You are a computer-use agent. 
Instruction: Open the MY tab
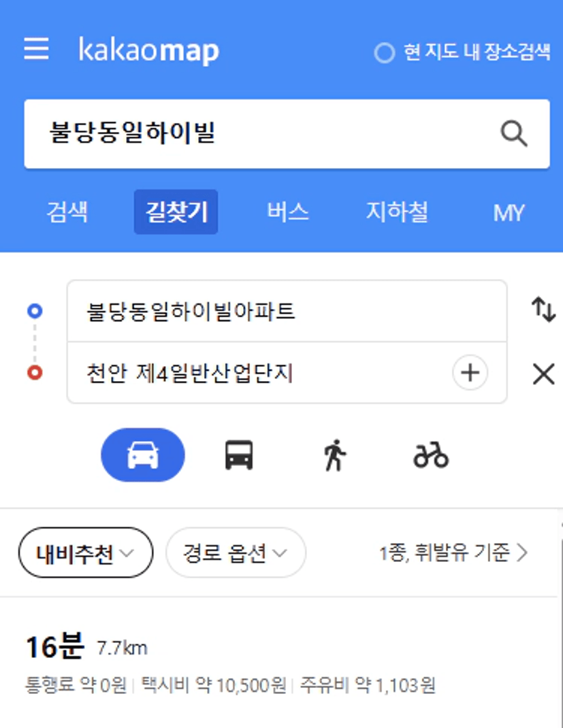[x=509, y=213]
